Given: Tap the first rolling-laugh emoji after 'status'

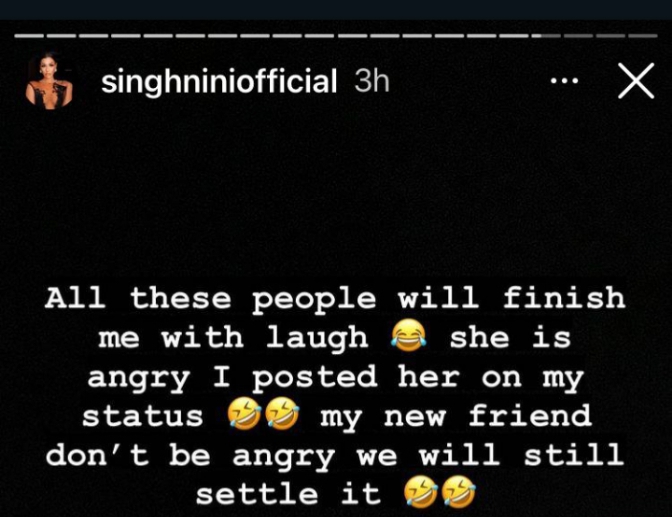Looking at the screenshot, I should pyautogui.click(x=244, y=414).
